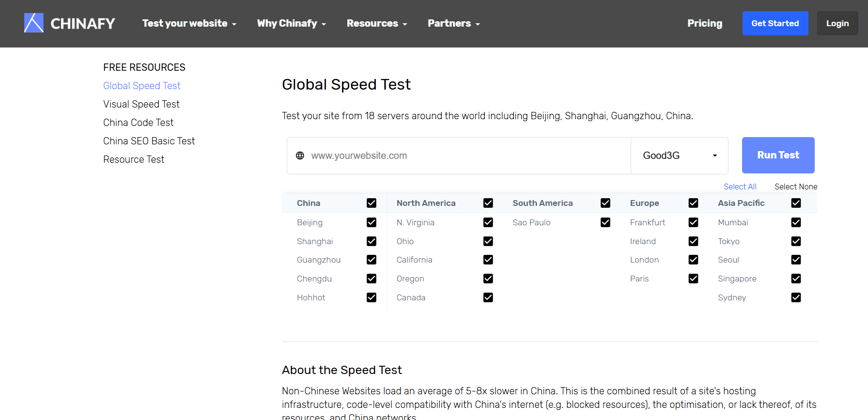This screenshot has width=868, height=420.
Task: Click the Get Started button
Action: (775, 23)
